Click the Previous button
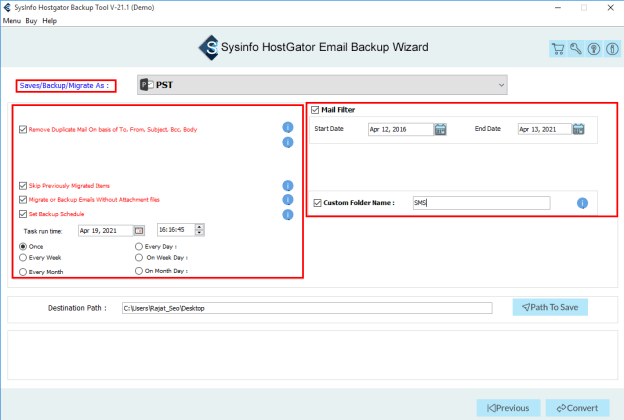Viewport: 624px width, 420px height. pos(508,408)
